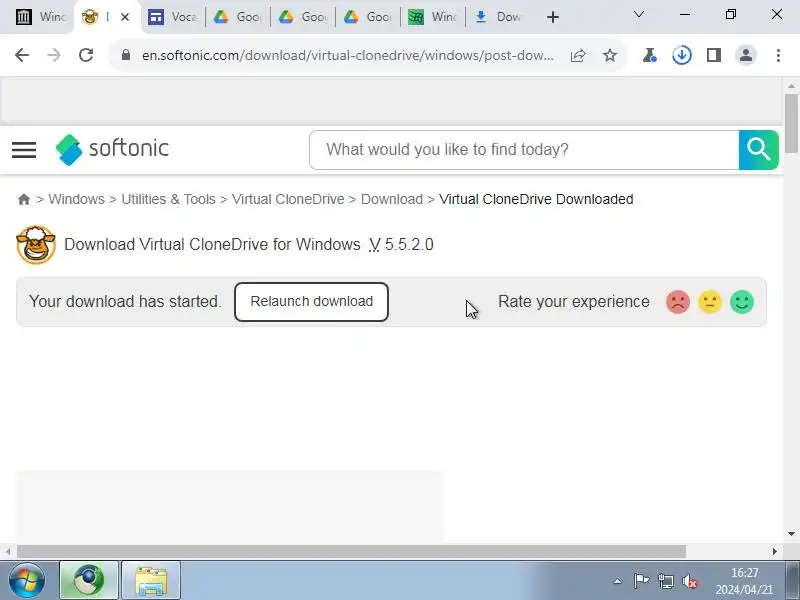Open Chrome Labs flask icon
Screen dimensions: 800x600
(649, 55)
